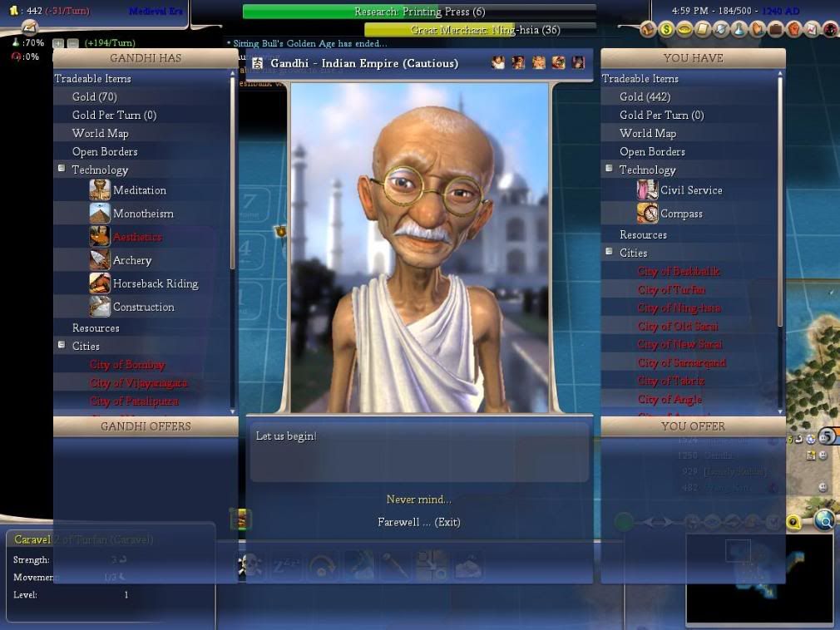
Task: Open the event log quill icon
Action: [29, 27]
